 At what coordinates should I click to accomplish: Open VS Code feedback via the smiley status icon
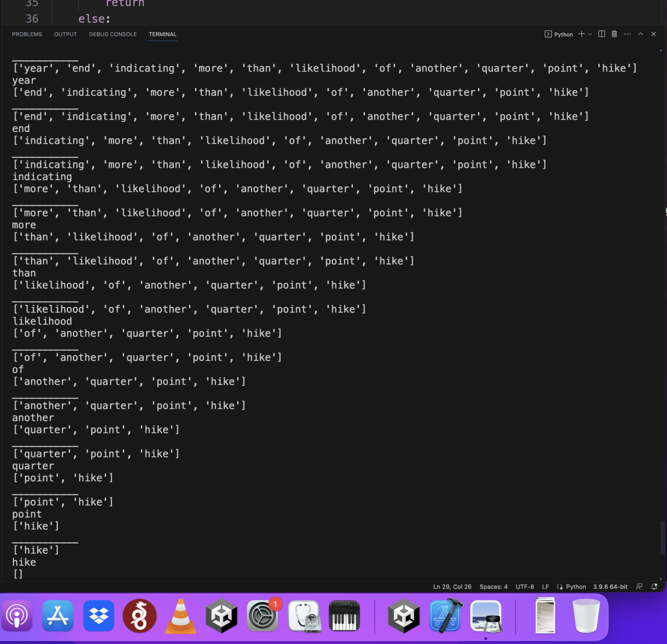639,586
